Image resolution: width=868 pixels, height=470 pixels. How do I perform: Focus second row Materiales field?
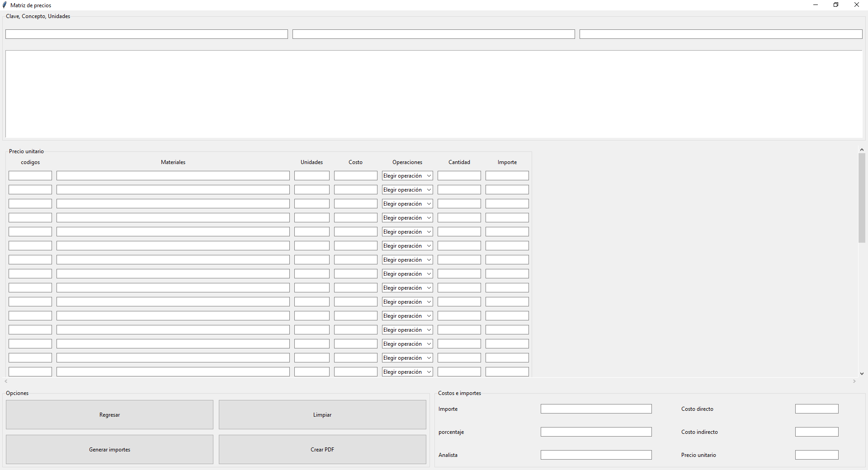(173, 190)
